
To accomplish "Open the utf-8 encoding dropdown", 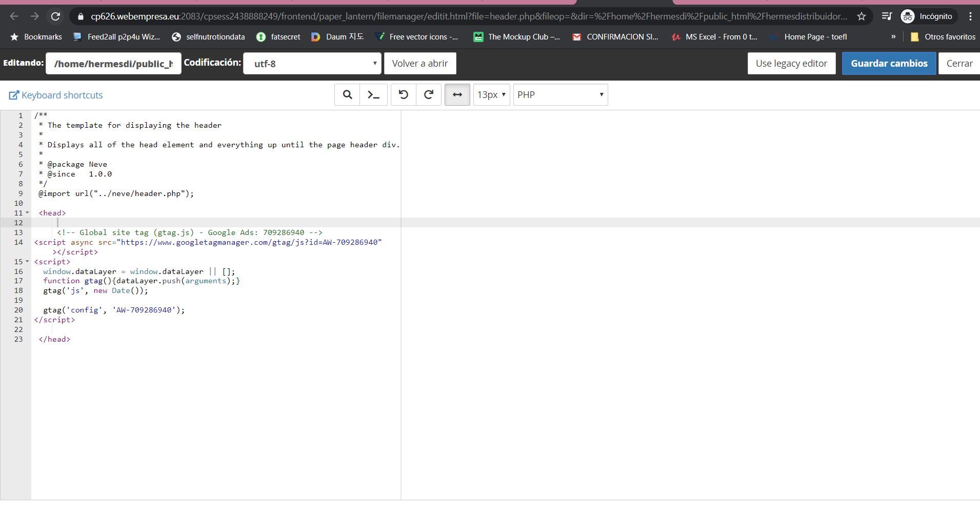I will tap(312, 64).
